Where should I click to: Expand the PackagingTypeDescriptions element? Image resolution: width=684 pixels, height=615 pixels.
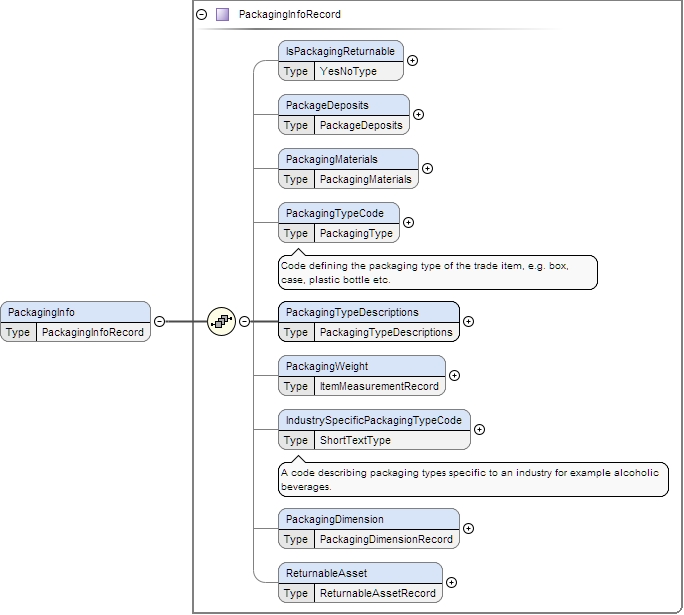point(468,322)
